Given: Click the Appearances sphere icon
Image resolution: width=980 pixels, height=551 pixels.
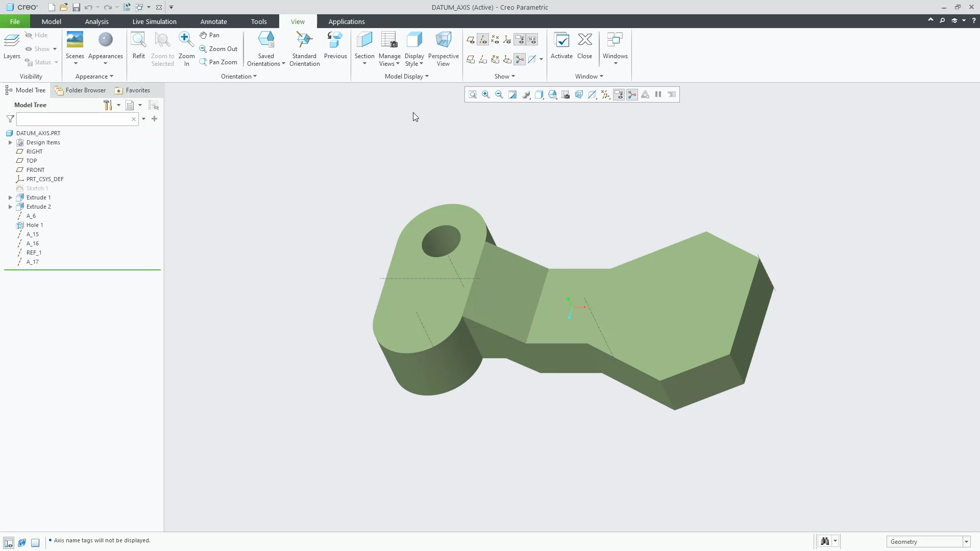Looking at the screenshot, I should click(106, 40).
